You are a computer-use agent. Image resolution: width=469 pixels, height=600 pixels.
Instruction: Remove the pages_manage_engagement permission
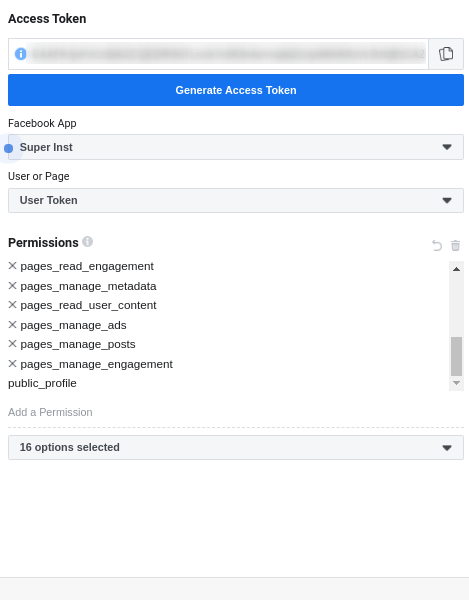(13, 364)
